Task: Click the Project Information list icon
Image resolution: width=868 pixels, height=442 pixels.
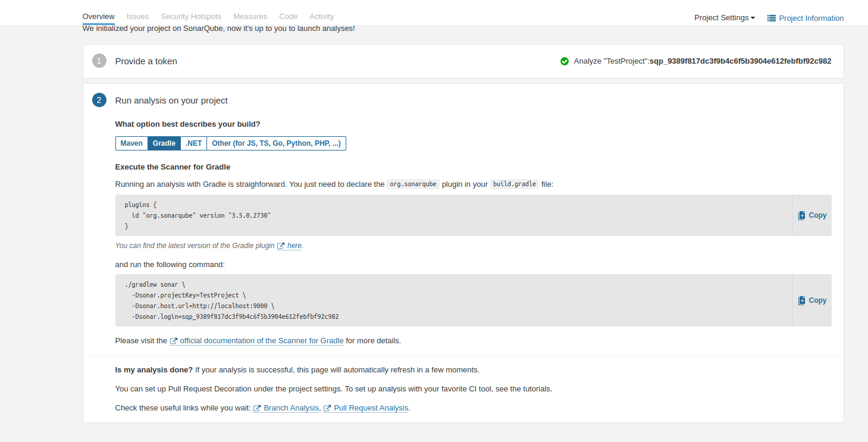Action: 772,18
